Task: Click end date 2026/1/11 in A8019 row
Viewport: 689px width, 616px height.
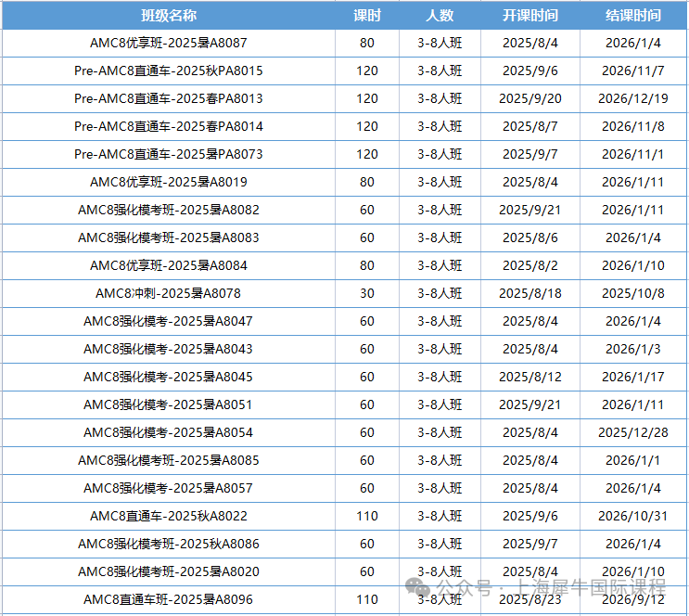Action: pyautogui.click(x=632, y=182)
